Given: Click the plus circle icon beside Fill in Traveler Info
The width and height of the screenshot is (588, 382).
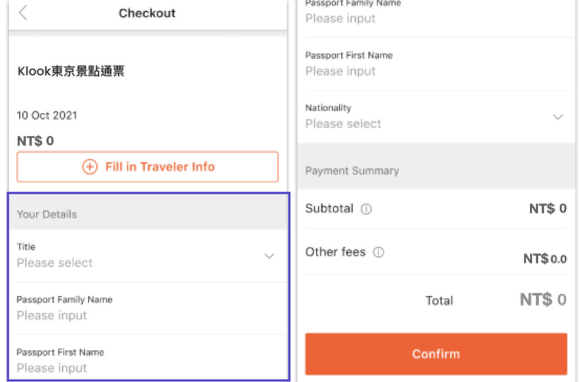Looking at the screenshot, I should pyautogui.click(x=89, y=167).
